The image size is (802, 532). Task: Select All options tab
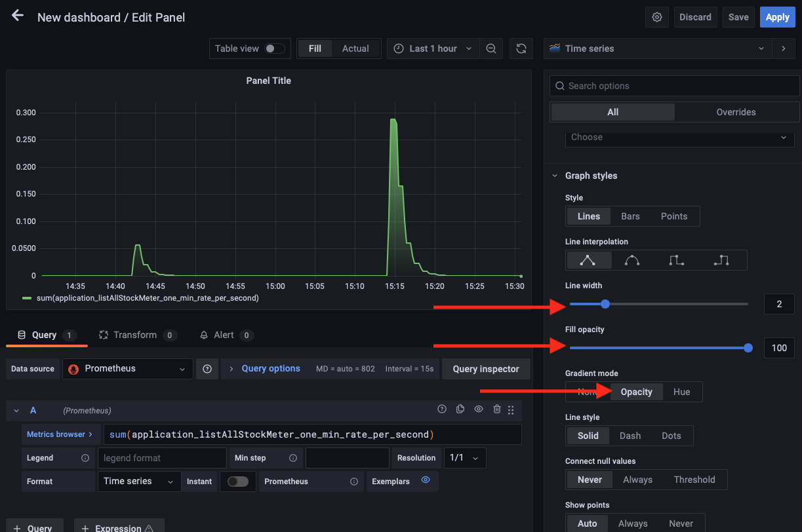pyautogui.click(x=612, y=112)
